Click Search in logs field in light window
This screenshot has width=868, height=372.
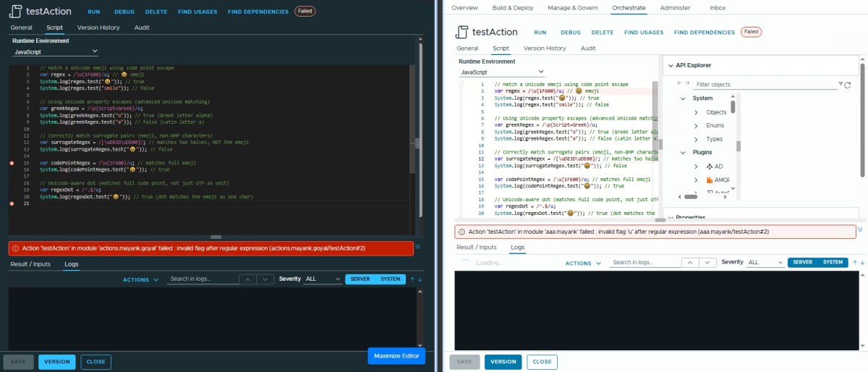click(x=645, y=263)
